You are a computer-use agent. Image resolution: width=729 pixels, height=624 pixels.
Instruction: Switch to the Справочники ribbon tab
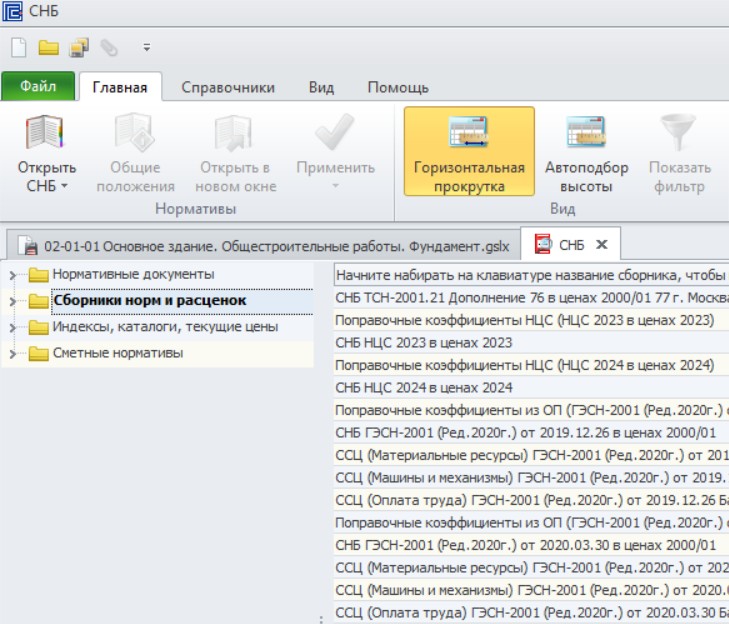tap(228, 87)
